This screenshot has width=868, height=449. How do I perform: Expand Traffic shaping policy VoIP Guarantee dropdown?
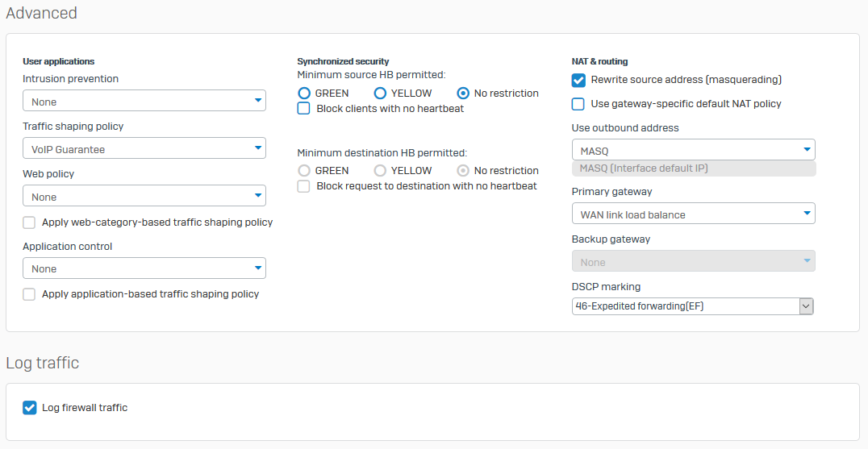point(144,148)
